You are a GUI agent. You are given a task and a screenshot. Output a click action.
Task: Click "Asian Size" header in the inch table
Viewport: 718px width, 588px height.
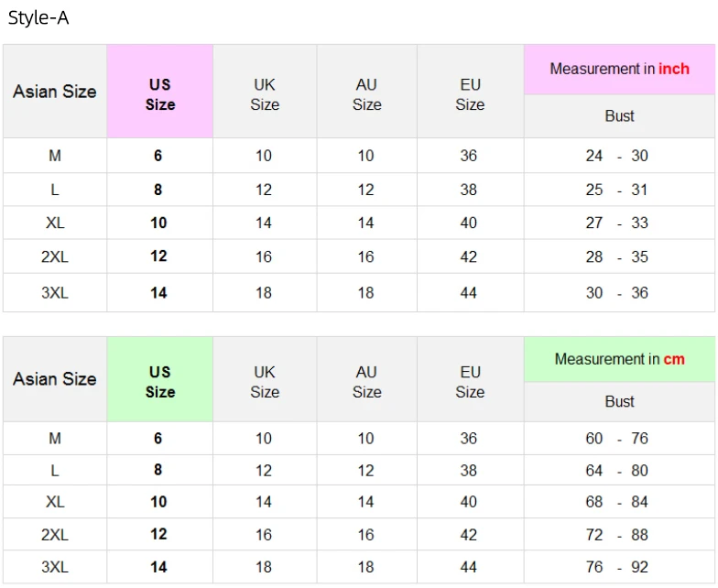[55, 92]
